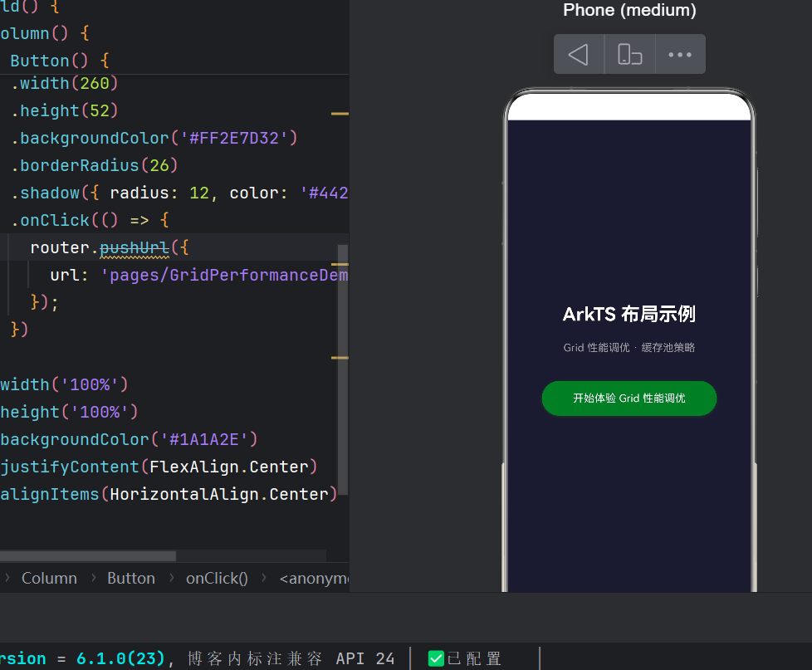Click the .shadow radius: 12 code line

(x=179, y=193)
